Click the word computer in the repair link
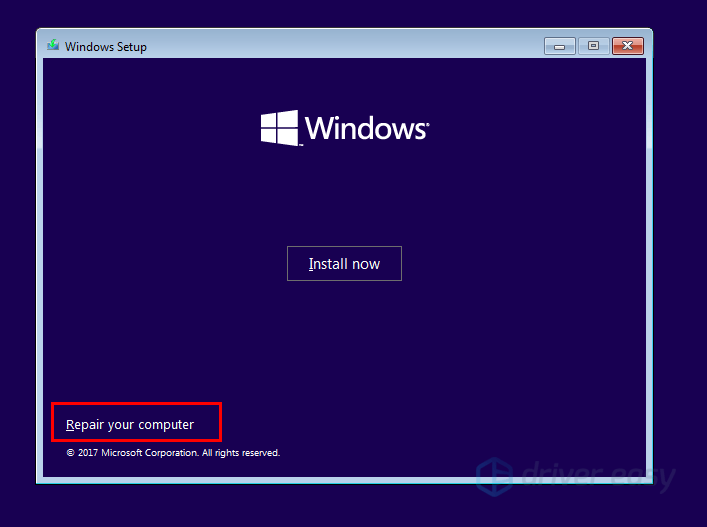707x527 pixels. pos(166,425)
